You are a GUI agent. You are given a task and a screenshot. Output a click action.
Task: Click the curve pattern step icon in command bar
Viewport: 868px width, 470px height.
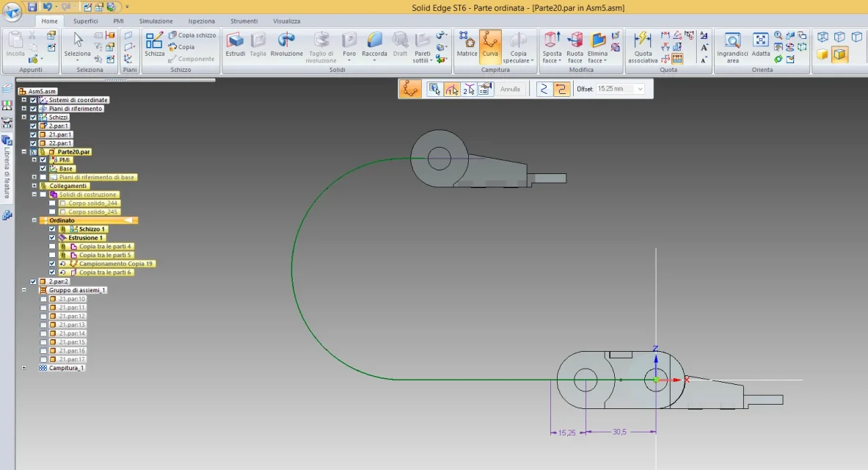click(x=410, y=89)
